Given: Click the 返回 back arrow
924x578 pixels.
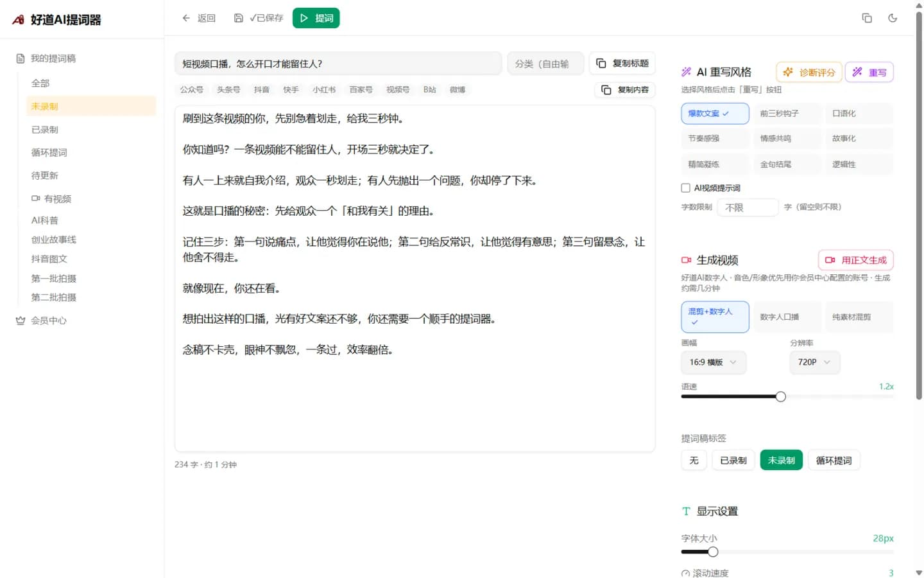Looking at the screenshot, I should (186, 18).
